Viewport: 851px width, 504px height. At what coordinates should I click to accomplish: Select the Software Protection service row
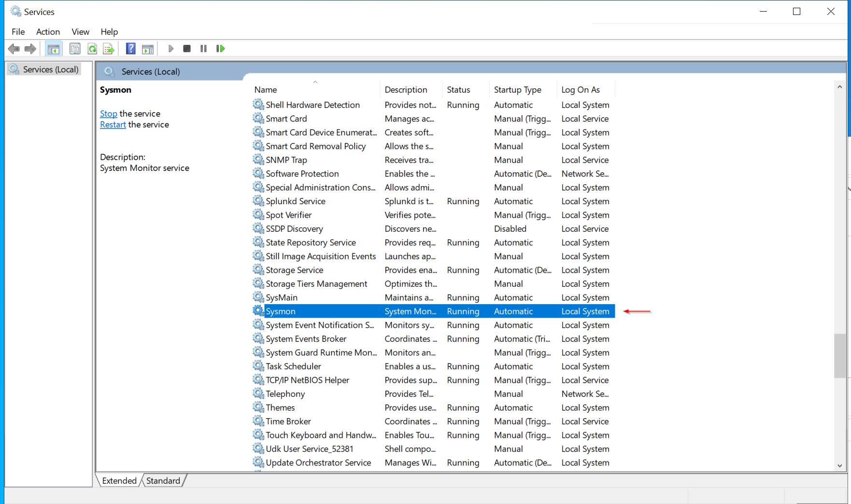point(433,173)
